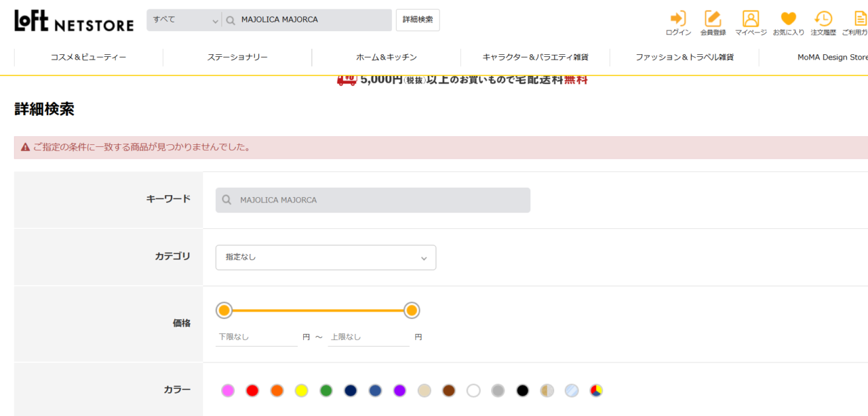Select the green color swatch
Viewport: 868px width, 416px height.
326,390
